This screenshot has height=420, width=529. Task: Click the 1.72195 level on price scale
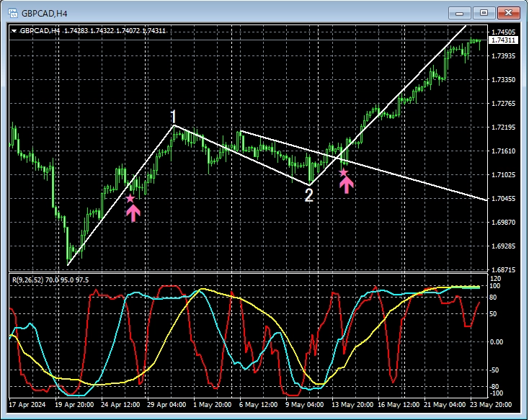(503, 128)
